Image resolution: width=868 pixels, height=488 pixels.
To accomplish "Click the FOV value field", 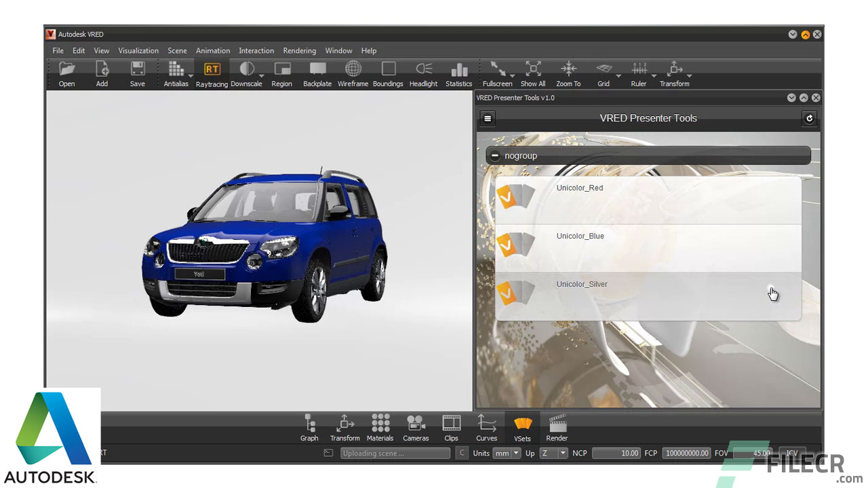I will pyautogui.click(x=753, y=453).
